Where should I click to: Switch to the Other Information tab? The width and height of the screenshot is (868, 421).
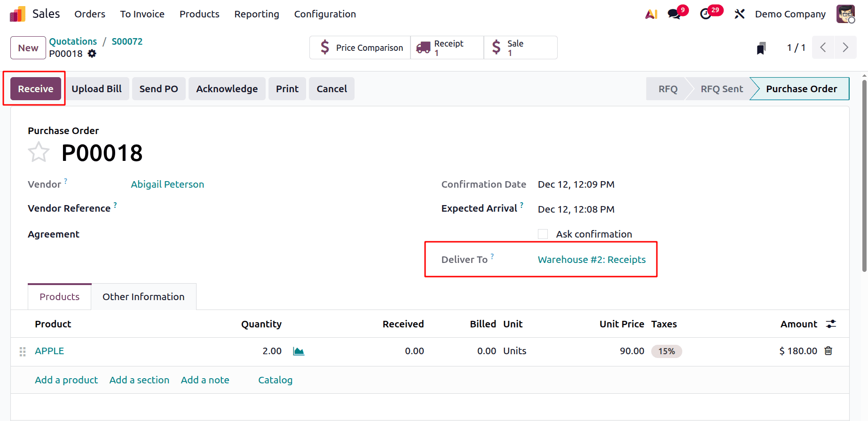point(143,297)
